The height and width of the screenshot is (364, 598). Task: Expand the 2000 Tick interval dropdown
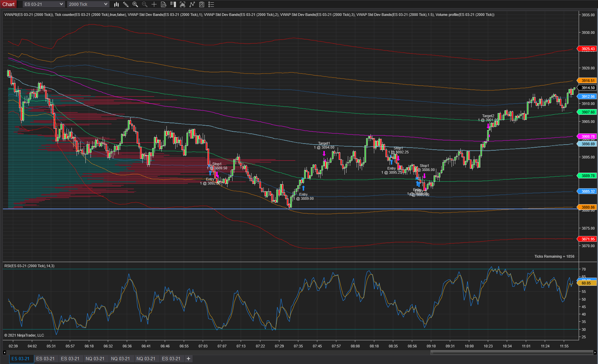click(x=88, y=4)
